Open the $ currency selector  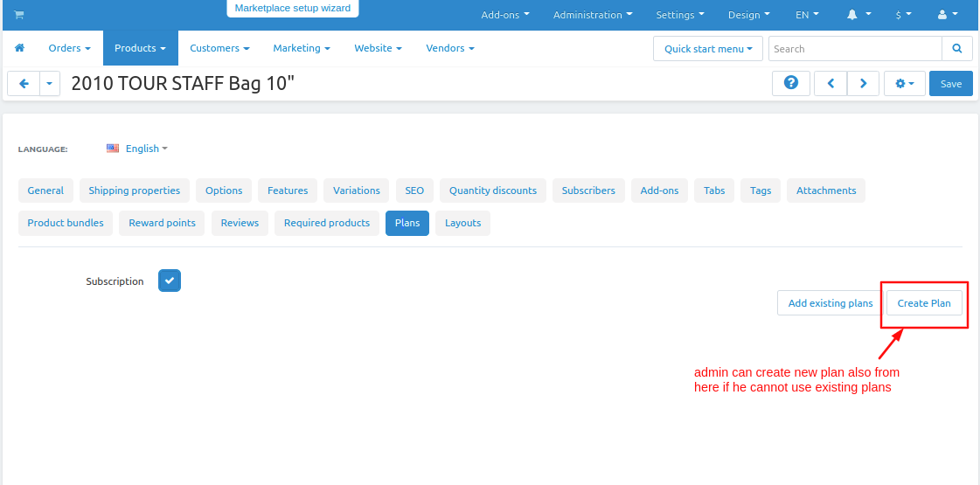tap(902, 15)
